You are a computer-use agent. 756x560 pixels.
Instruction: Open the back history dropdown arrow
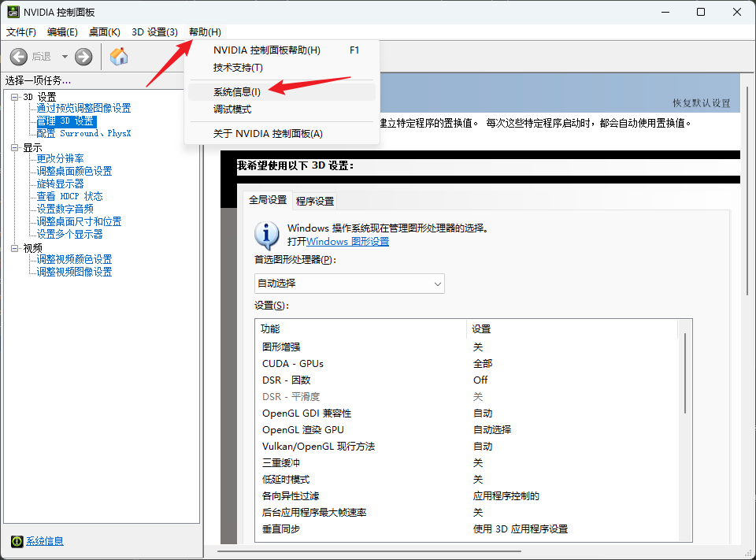point(65,57)
